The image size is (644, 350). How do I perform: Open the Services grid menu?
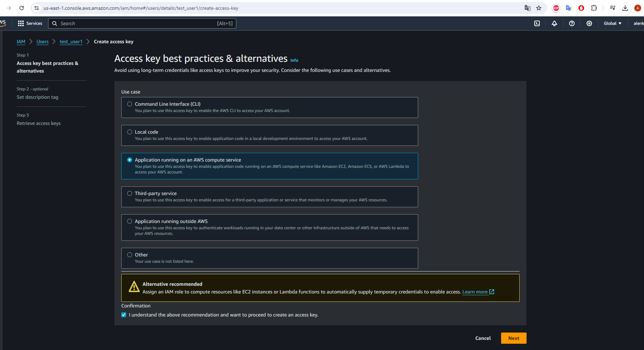click(x=30, y=23)
